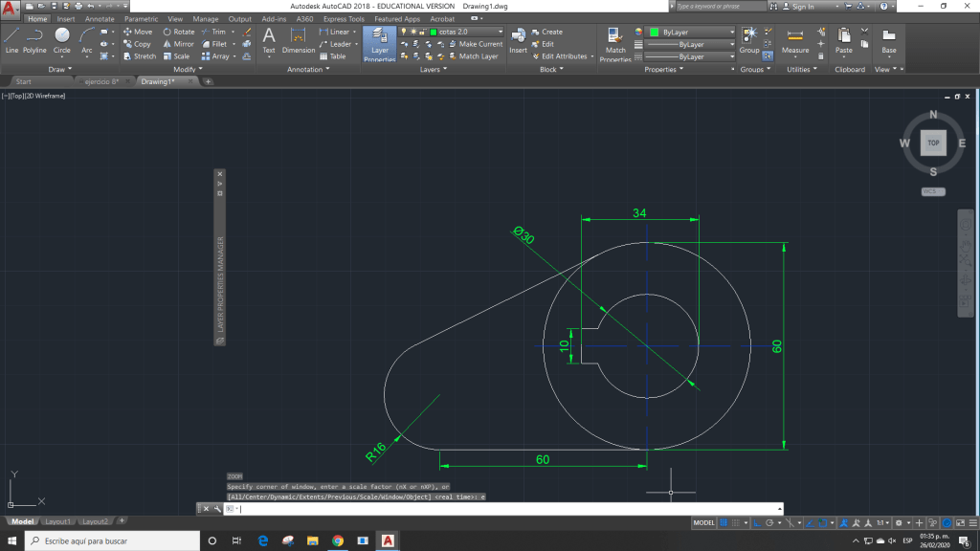Click Sign In to Autodesk account

click(x=802, y=6)
